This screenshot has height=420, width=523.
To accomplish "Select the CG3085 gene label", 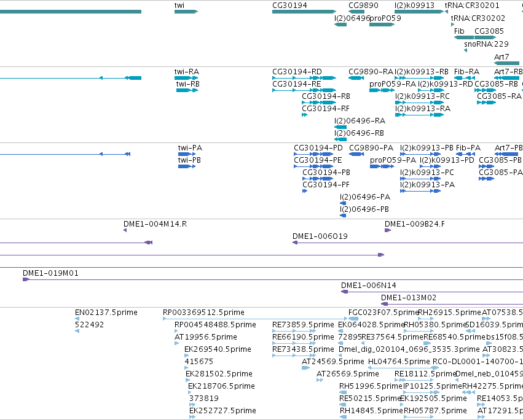I will pyautogui.click(x=489, y=31).
